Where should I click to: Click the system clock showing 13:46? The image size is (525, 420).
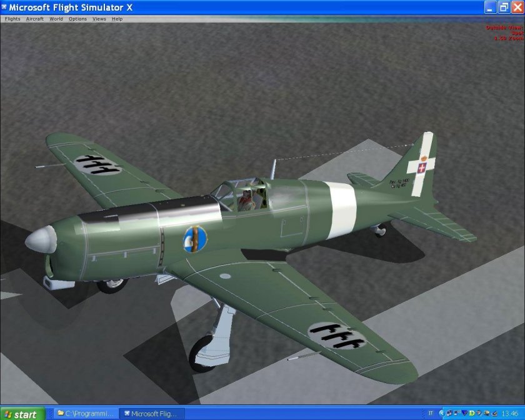click(510, 413)
